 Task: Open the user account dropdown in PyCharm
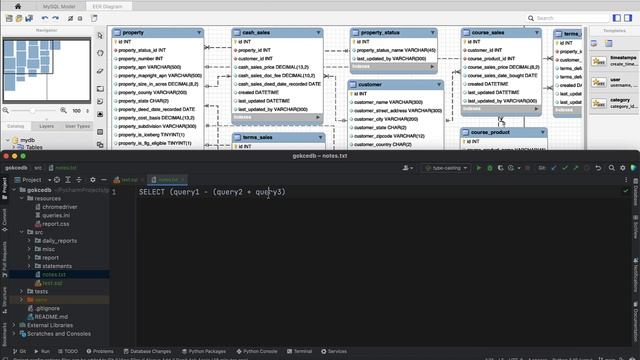pos(408,168)
